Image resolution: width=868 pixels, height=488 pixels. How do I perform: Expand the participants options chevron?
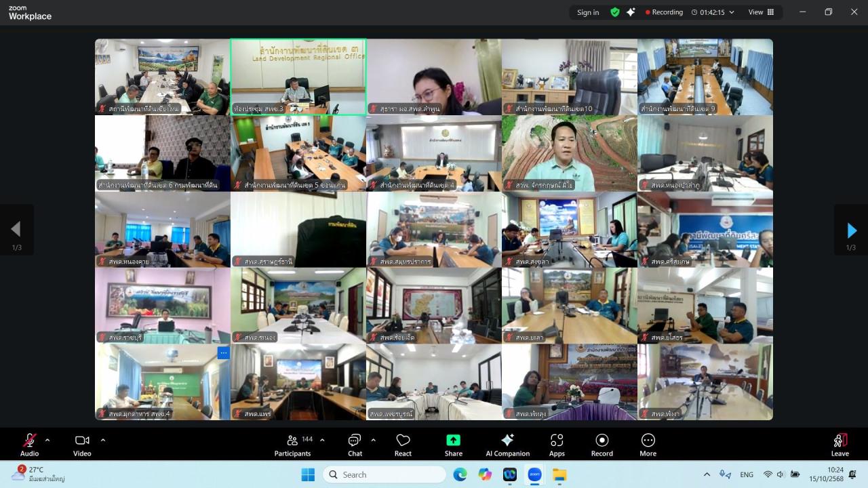[322, 440]
